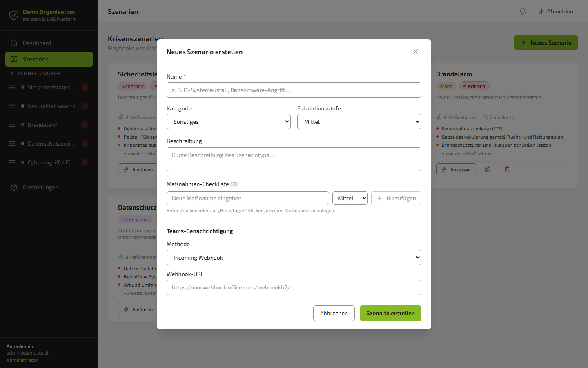Viewport: 588px width, 368px height.
Task: Click drag handle icon beside Datenschutzverletzung entry
Action: (x=12, y=144)
